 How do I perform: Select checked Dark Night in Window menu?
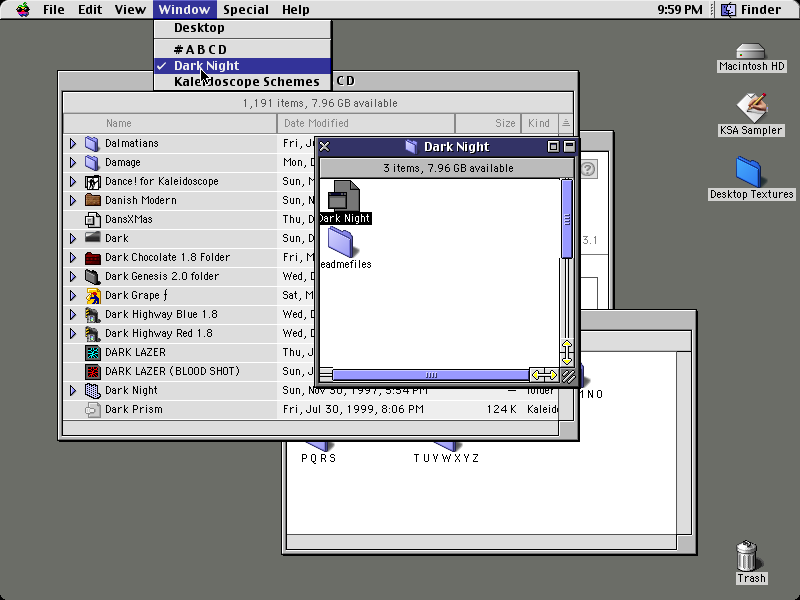(x=242, y=66)
